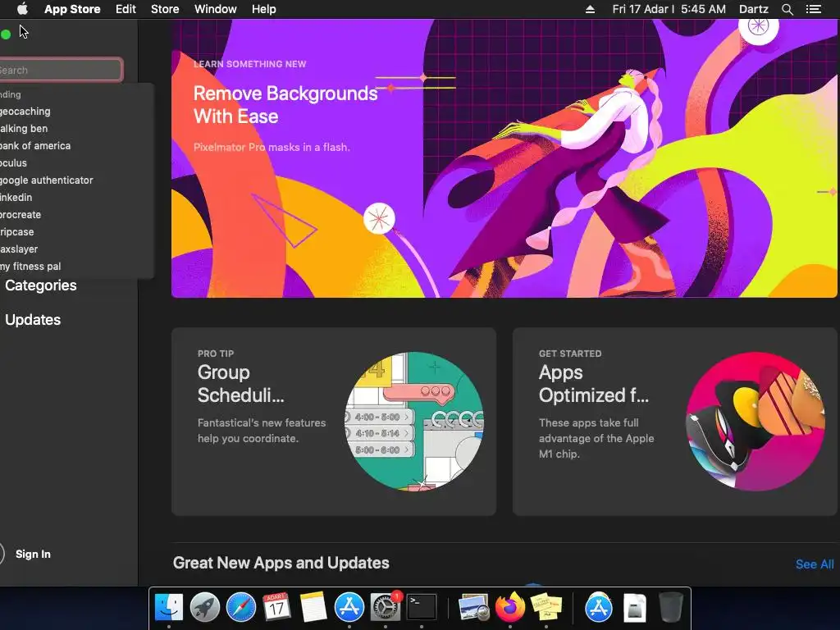This screenshot has height=630, width=840.
Task: Click the eject icon in the menu bar
Action: [590, 9]
